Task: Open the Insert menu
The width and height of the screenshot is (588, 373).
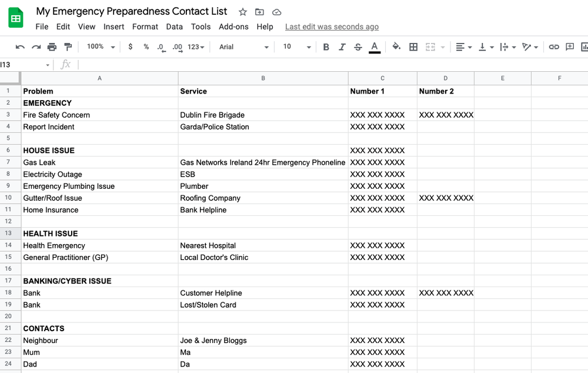Action: [x=113, y=26]
